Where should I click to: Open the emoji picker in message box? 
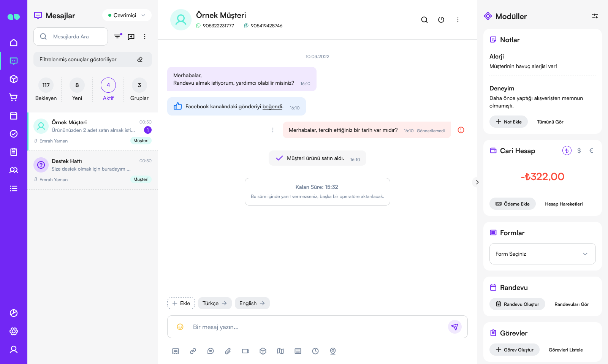pyautogui.click(x=180, y=327)
